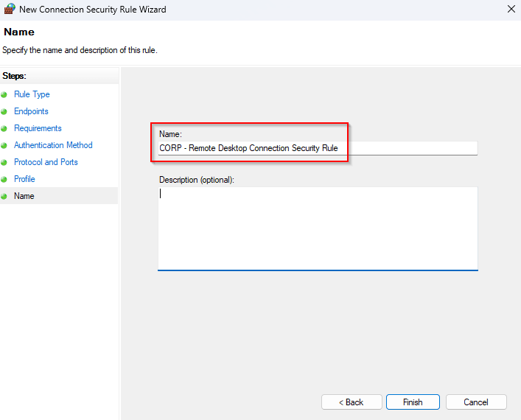The height and width of the screenshot is (420, 521).
Task: Click Finish to create the rule
Action: 413,402
